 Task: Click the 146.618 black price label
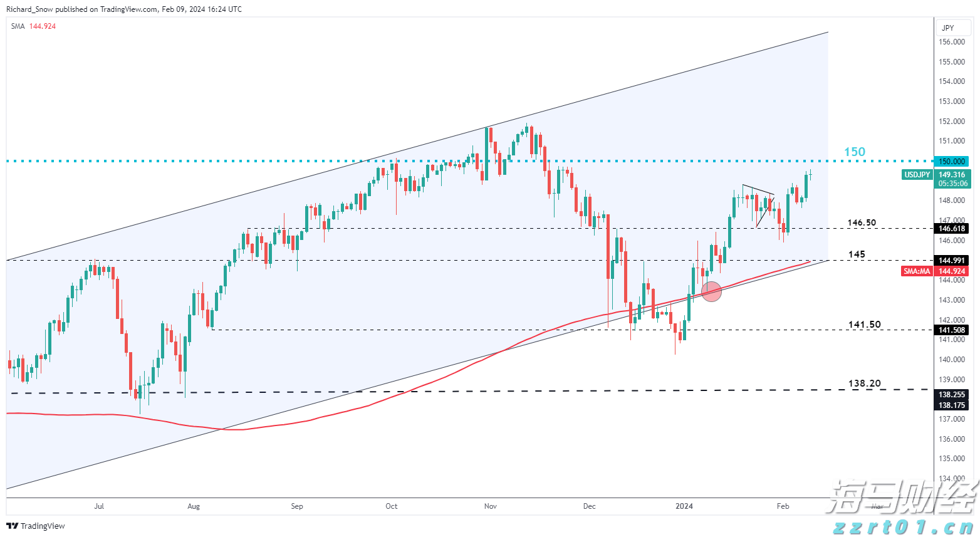point(951,228)
